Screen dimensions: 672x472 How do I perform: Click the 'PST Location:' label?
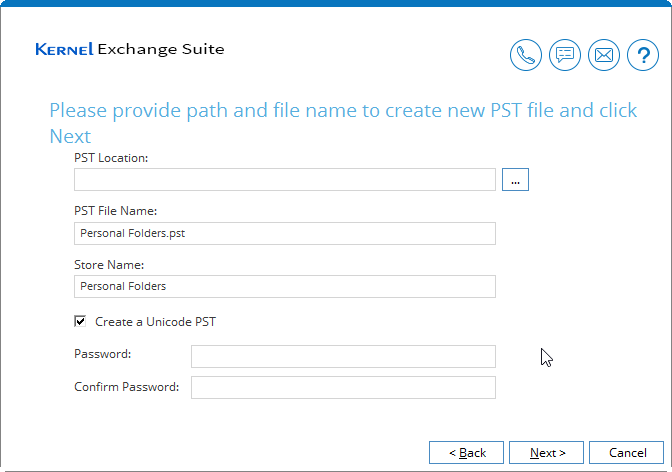point(111,158)
